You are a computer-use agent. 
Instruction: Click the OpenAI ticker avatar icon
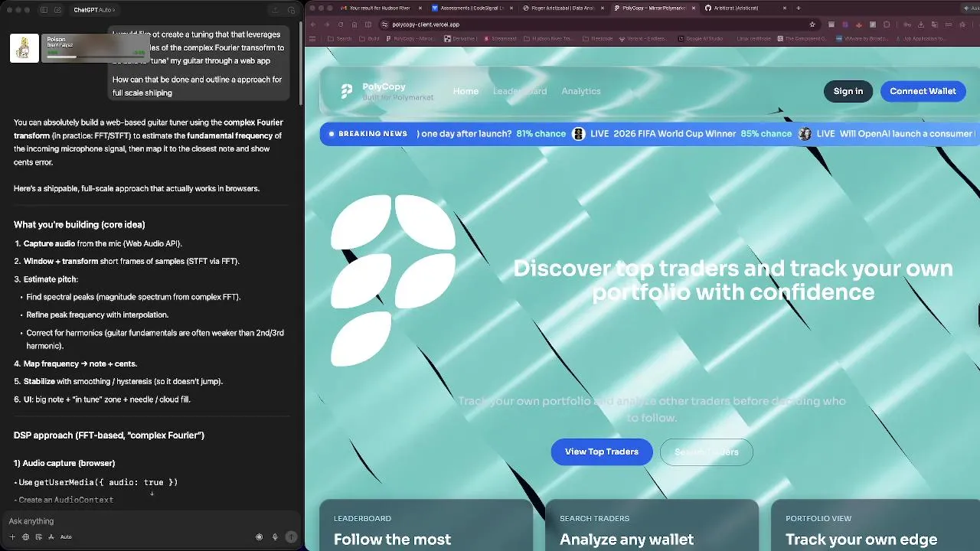(805, 134)
